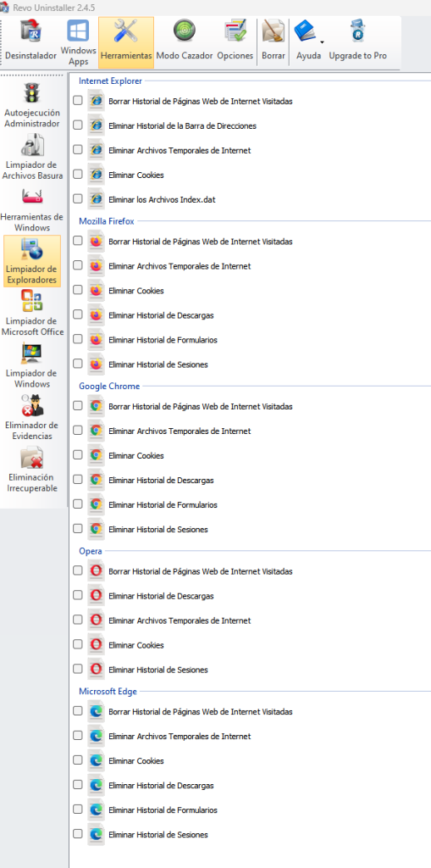Open the Ayuda book icon
Image resolution: width=431 pixels, height=868 pixels.
click(305, 31)
